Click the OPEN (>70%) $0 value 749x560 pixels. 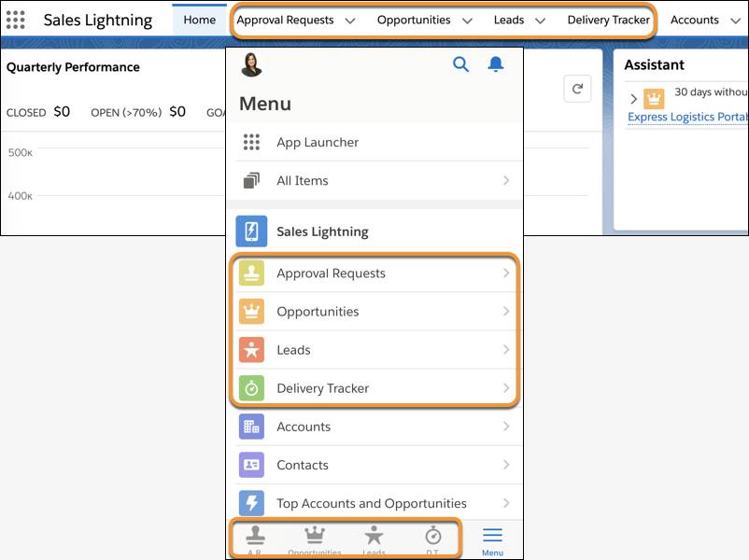point(177,112)
